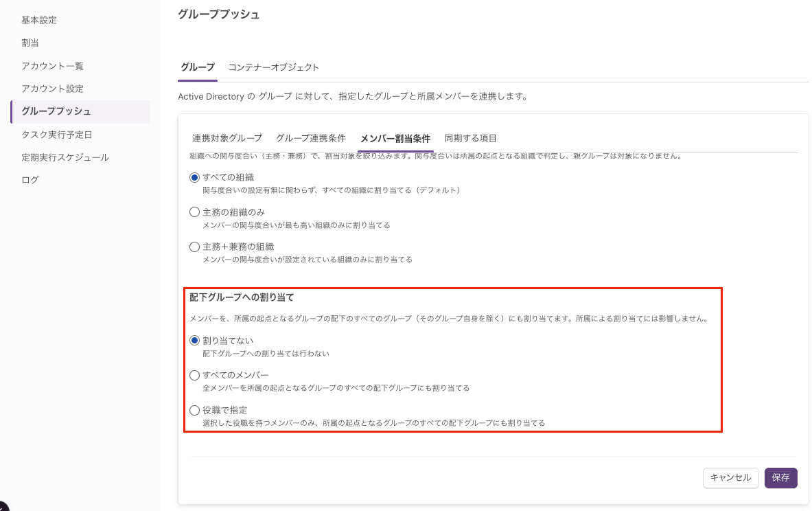Open 基本設定 in the sidebar
812x511 pixels.
[x=39, y=20]
